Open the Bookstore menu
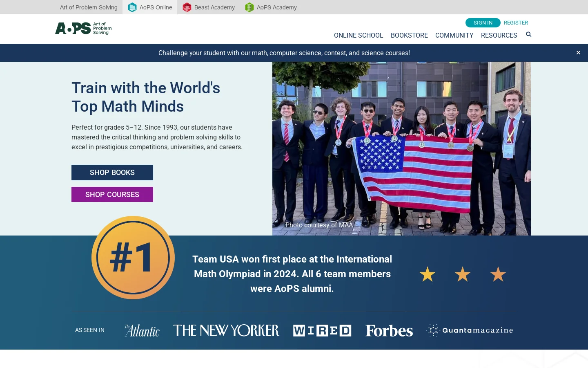This screenshot has height=368, width=588. coord(409,36)
